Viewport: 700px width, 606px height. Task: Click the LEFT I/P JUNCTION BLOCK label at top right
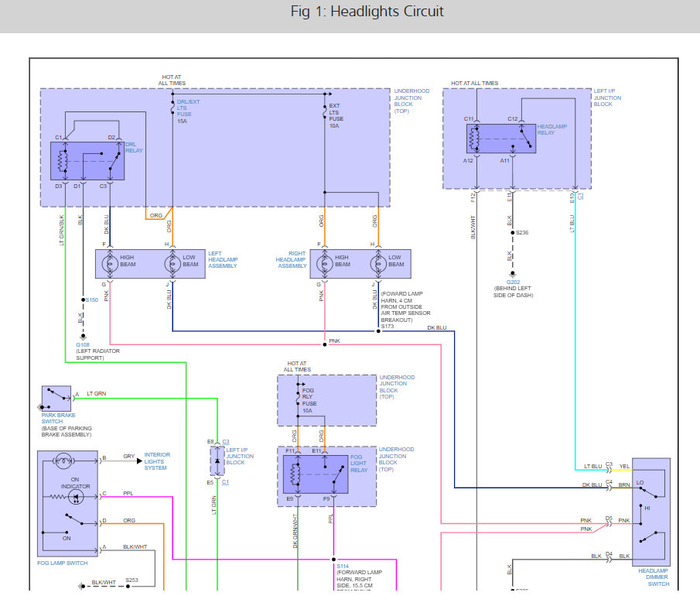coord(607,98)
